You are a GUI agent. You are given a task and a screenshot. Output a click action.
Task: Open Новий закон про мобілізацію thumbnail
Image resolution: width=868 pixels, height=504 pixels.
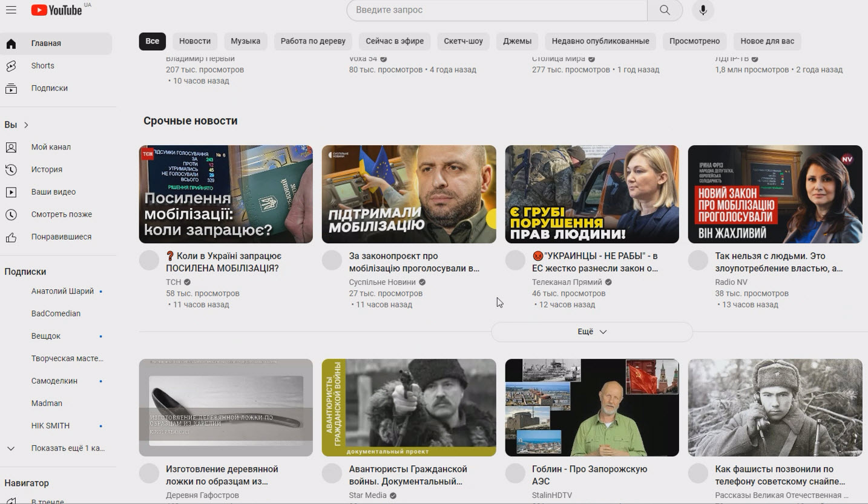point(775,194)
